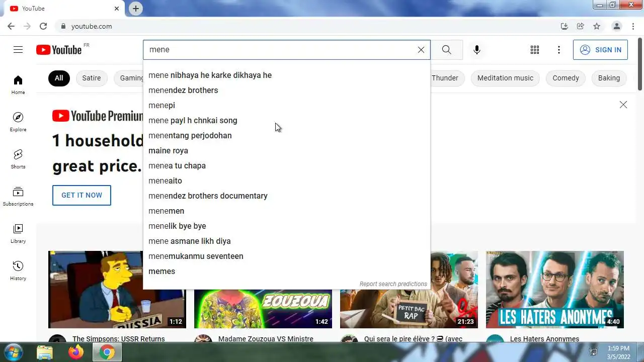Viewport: 644px width, 362px height.
Task: Choose 'mene asmane likh diya' suggestion
Action: [287, 241]
